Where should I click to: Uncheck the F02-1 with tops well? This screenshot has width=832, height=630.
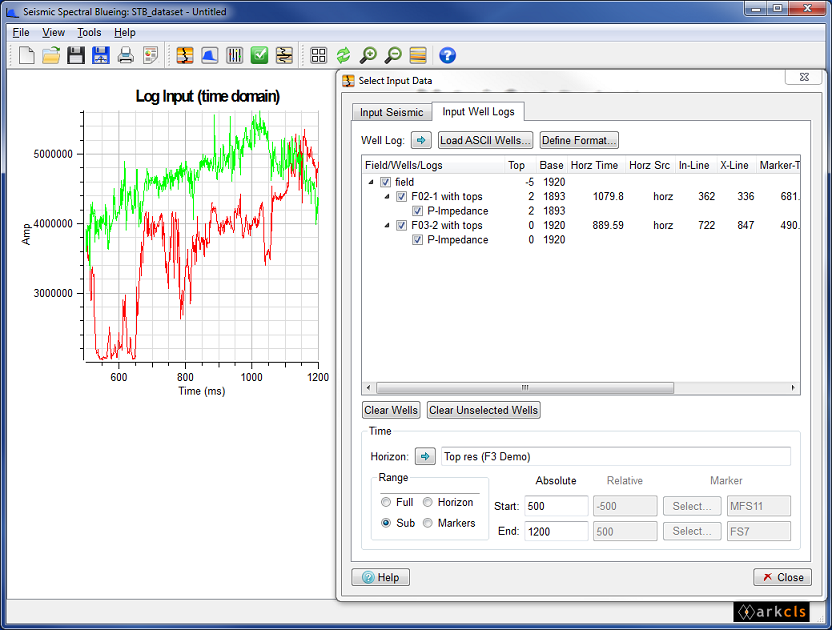point(402,196)
